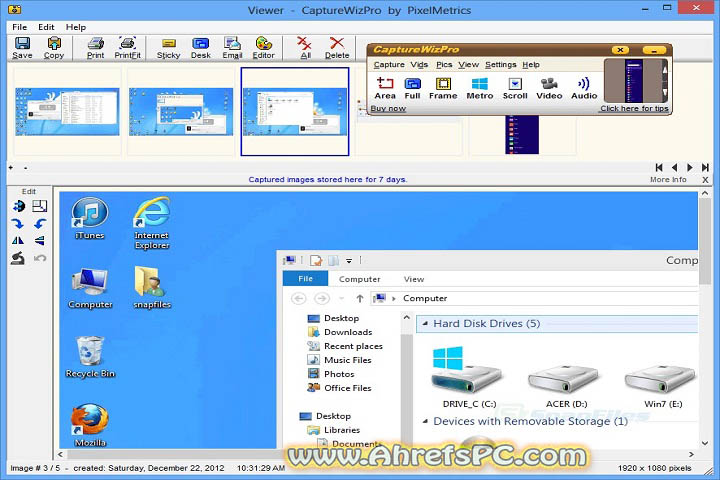Jump to the last captured image

click(x=705, y=168)
